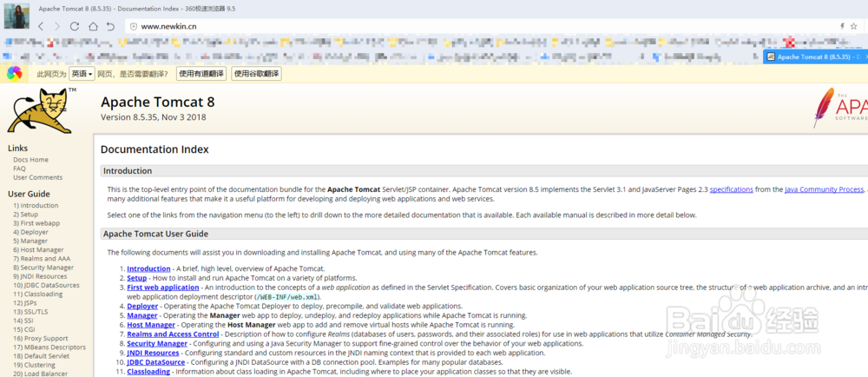
Task: Open sidebar item 13) SSL/TLS
Action: [x=30, y=312]
